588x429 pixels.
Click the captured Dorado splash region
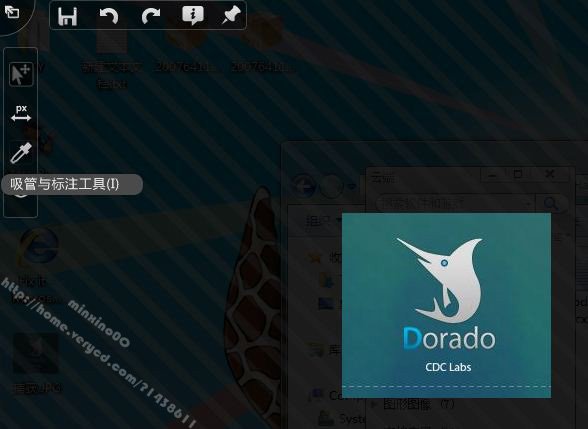point(446,305)
